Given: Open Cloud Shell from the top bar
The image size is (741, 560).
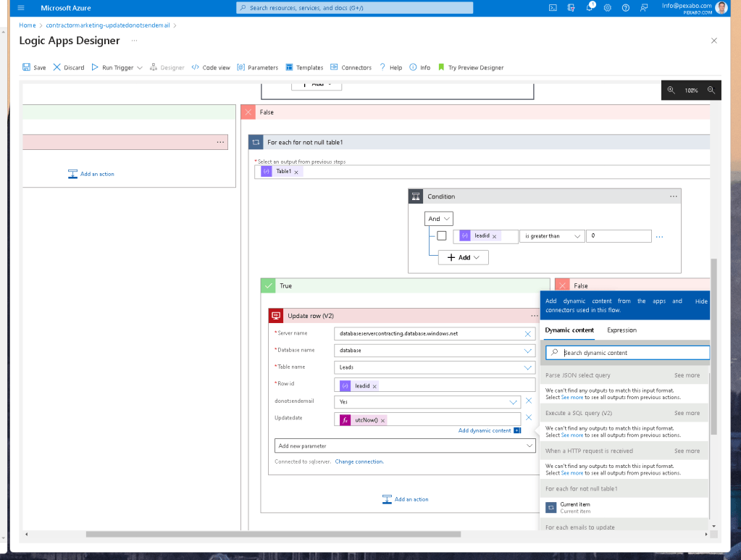Looking at the screenshot, I should pos(553,8).
